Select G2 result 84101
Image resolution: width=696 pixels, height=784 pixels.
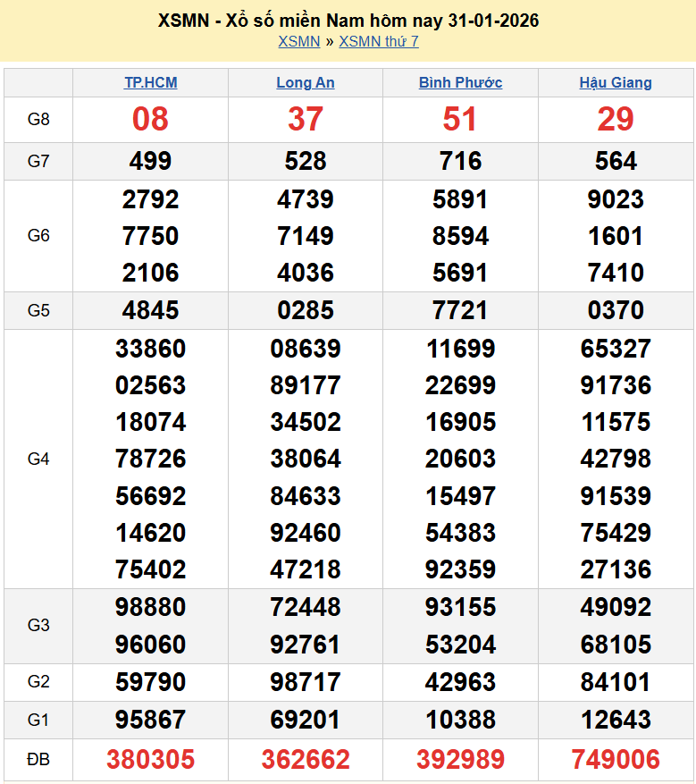pos(616,682)
